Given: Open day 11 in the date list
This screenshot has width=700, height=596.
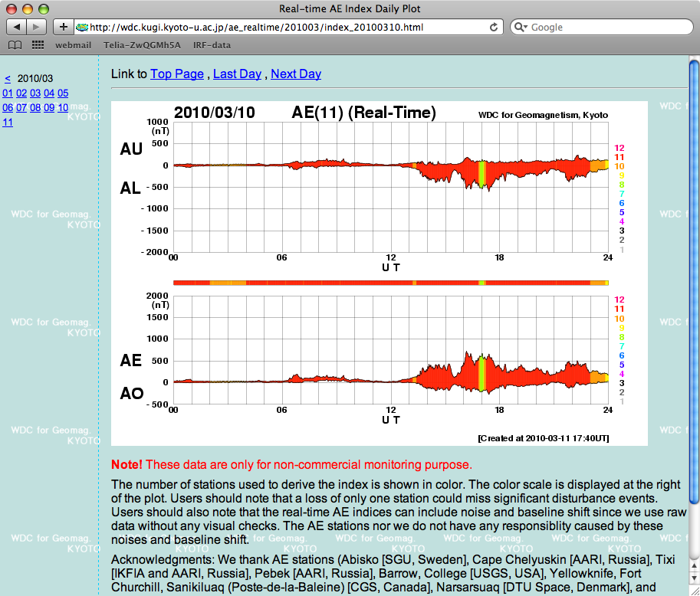Looking at the screenshot, I should pyautogui.click(x=8, y=122).
